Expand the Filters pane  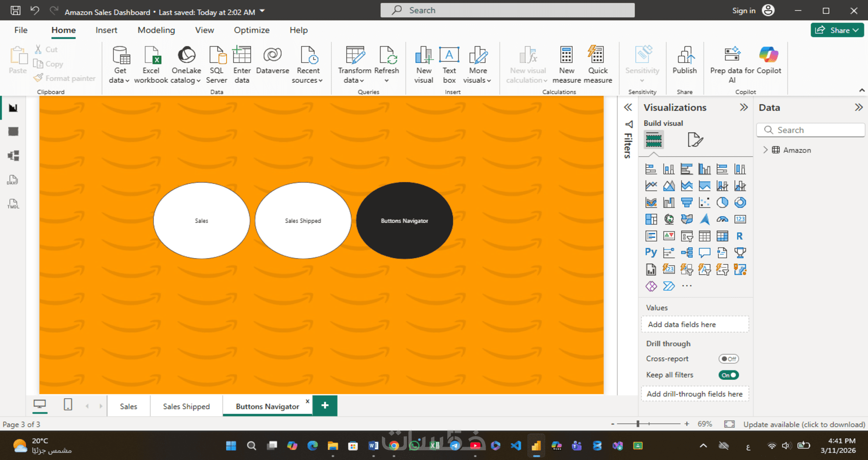[x=628, y=107]
